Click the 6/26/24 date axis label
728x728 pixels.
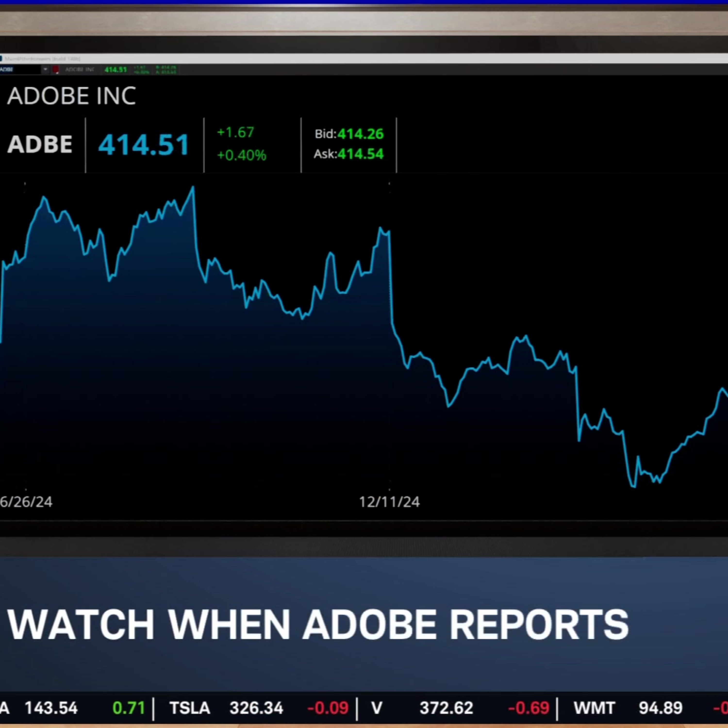[x=26, y=502]
